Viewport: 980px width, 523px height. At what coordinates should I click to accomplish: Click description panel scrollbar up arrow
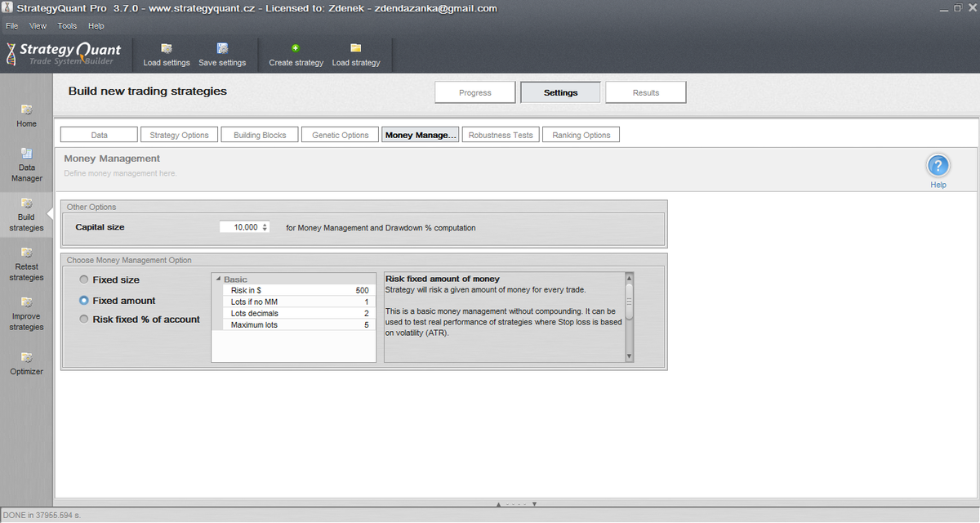629,277
